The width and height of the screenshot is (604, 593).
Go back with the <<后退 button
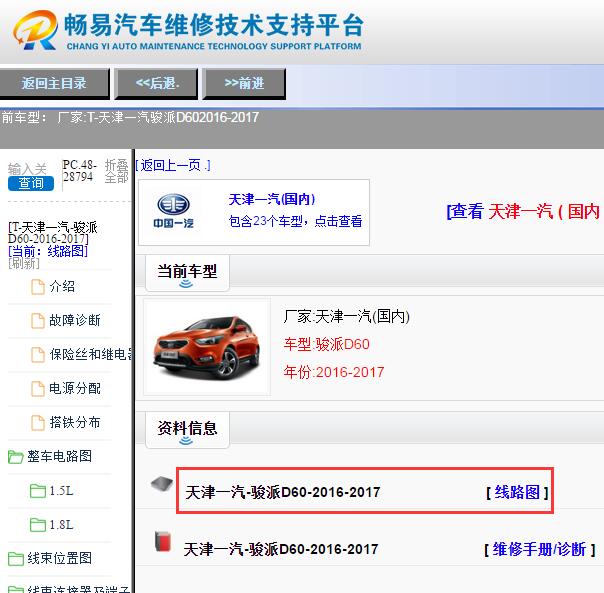[x=156, y=83]
